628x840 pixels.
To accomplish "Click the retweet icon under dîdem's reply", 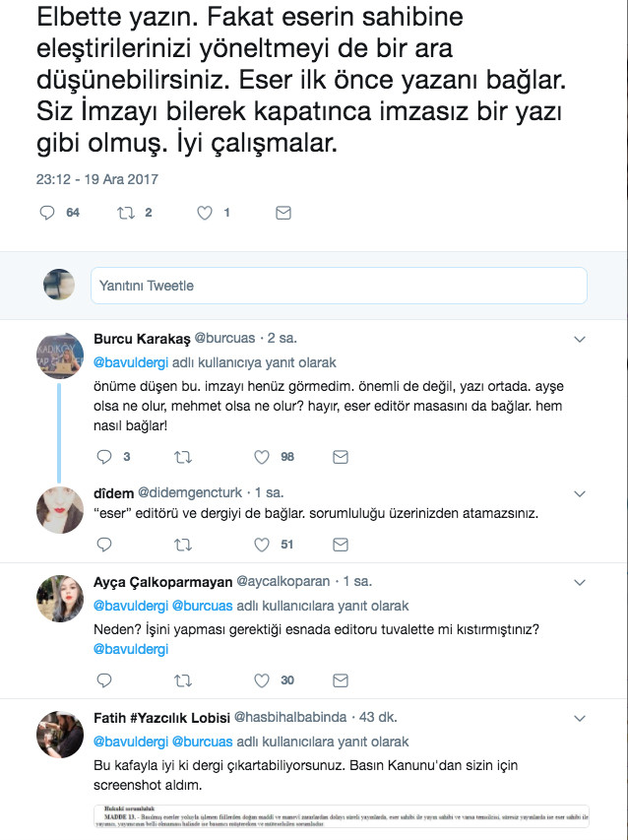I will (181, 545).
